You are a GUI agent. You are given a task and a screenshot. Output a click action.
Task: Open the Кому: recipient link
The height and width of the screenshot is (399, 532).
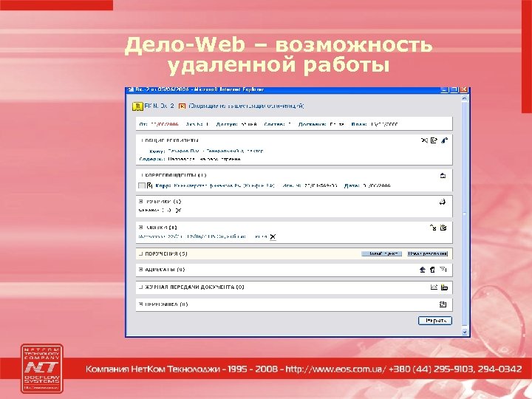pyautogui.click(x=216, y=151)
